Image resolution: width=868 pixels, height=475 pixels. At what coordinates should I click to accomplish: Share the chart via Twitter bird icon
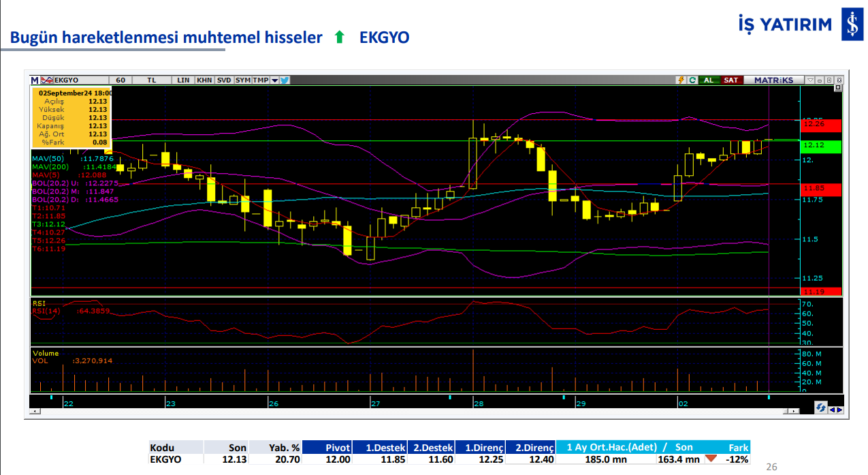coord(285,80)
